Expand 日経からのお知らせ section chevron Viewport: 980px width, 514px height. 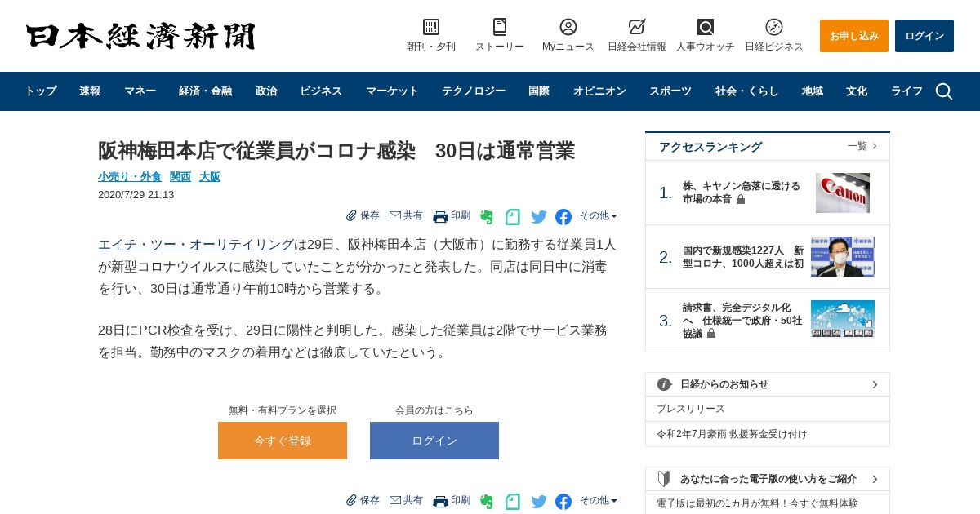[x=875, y=384]
